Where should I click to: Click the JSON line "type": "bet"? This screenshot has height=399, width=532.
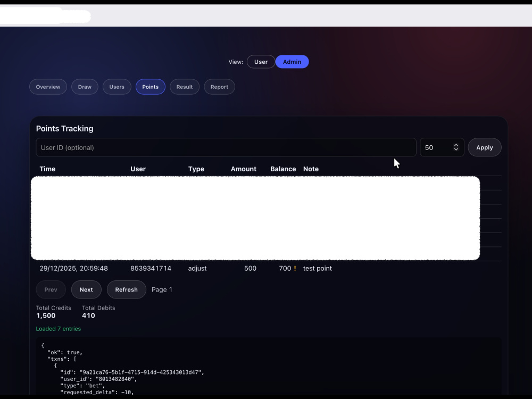point(83,386)
